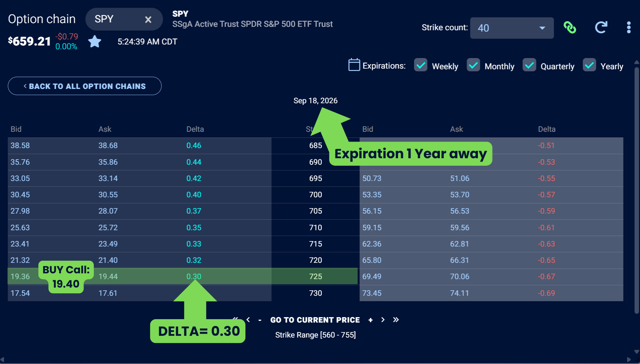Click the green link/chain icon in the toolbar
Screen dimensions: 640x364
tap(569, 27)
